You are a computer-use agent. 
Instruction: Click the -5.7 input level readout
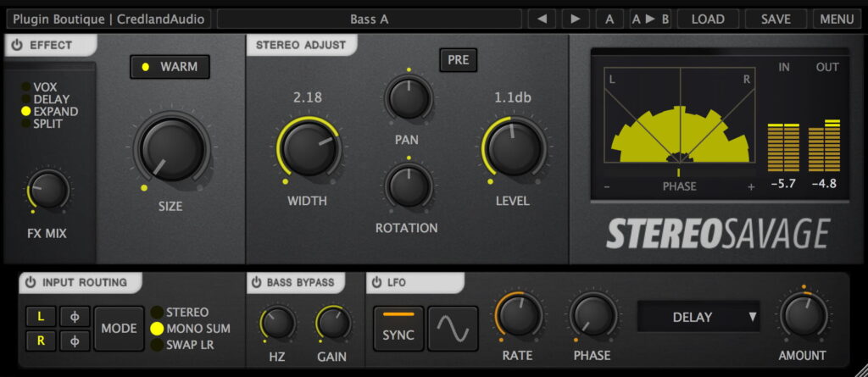point(783,183)
